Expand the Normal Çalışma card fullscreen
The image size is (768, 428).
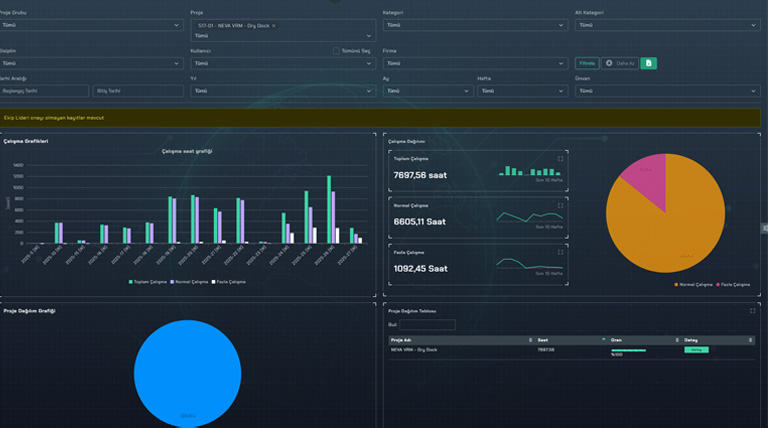[560, 205]
